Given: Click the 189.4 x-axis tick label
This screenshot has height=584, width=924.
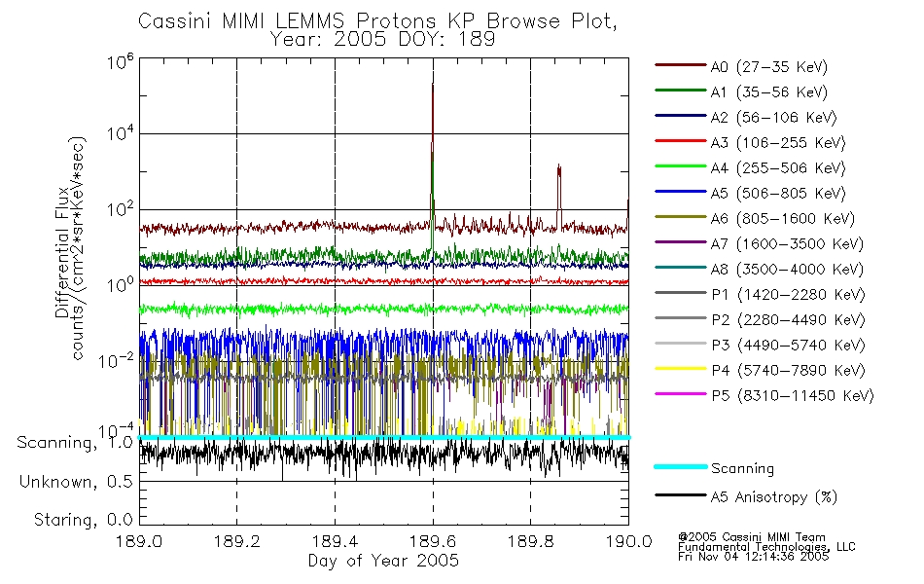Looking at the screenshot, I should [335, 541].
